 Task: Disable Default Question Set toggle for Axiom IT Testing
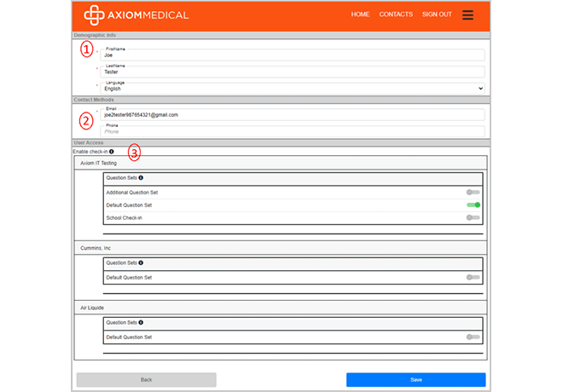[x=473, y=205]
